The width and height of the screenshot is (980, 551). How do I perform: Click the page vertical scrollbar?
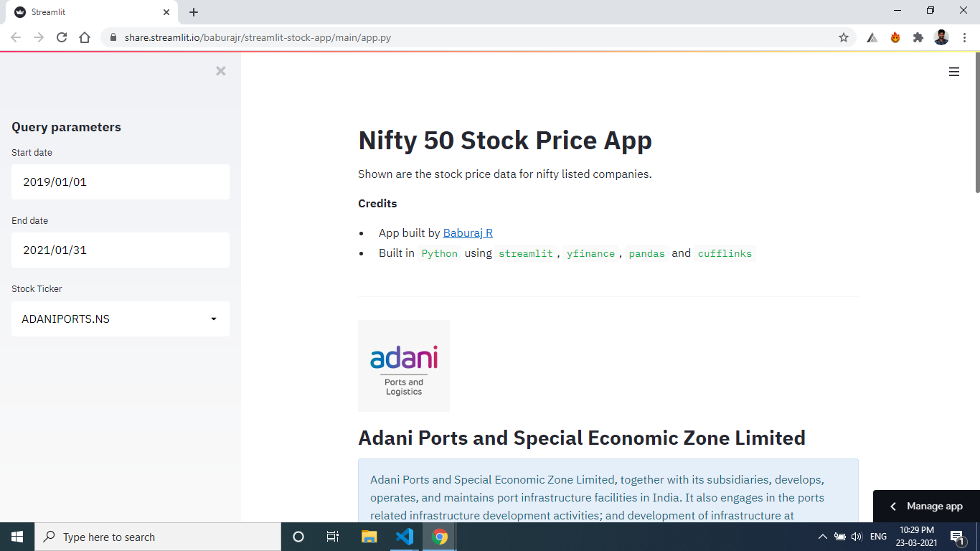coord(976,122)
